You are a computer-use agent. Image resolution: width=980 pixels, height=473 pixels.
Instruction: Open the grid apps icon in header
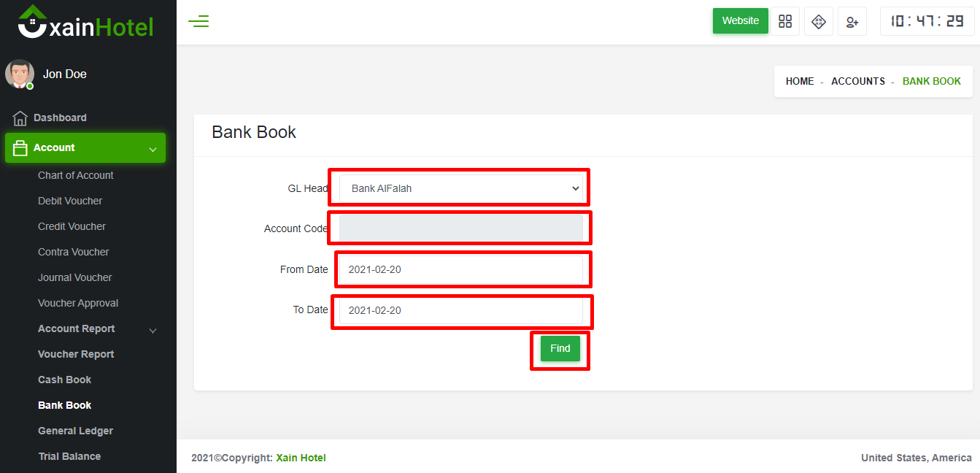(x=785, y=21)
